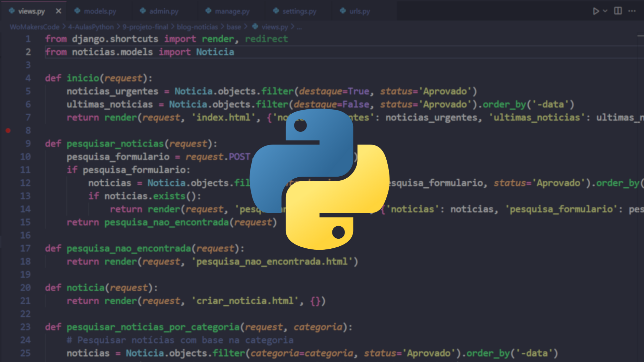Open the admin.py tab
644x362 pixels.
[164, 11]
